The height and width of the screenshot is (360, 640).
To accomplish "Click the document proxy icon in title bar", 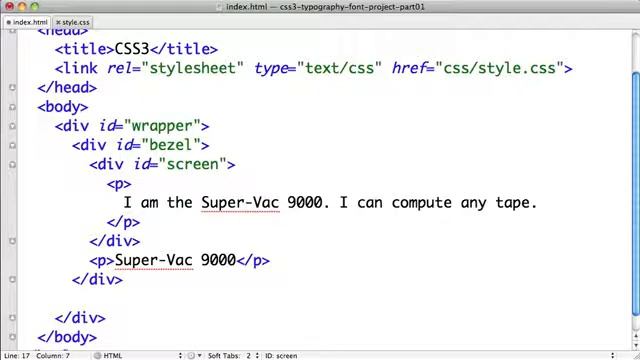I will click(220, 7).
